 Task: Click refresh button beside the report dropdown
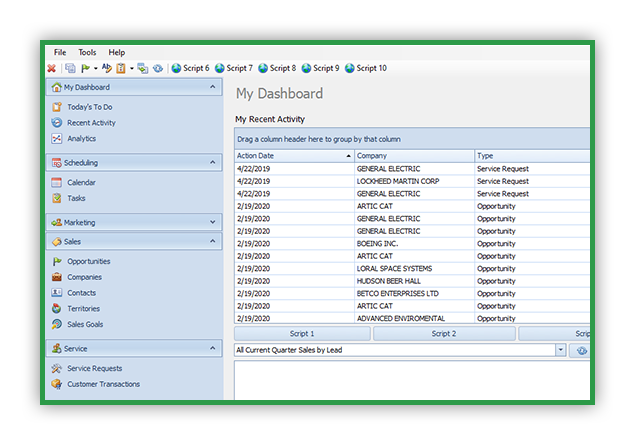coord(581,351)
